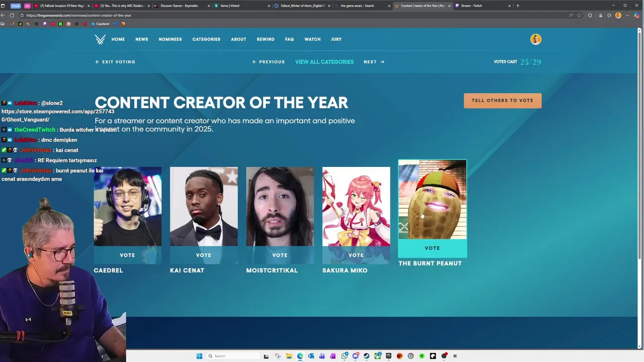Vote for MoistCr1TiKaL

click(x=280, y=255)
